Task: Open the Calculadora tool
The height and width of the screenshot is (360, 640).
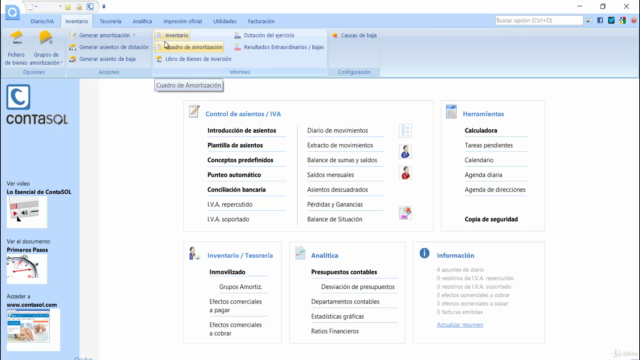Action: [480, 131]
